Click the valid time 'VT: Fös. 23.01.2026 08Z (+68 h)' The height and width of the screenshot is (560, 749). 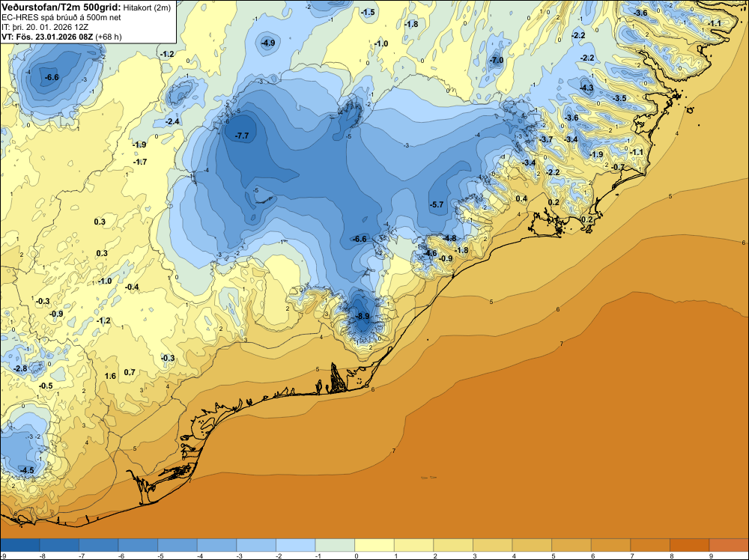pyautogui.click(x=61, y=37)
